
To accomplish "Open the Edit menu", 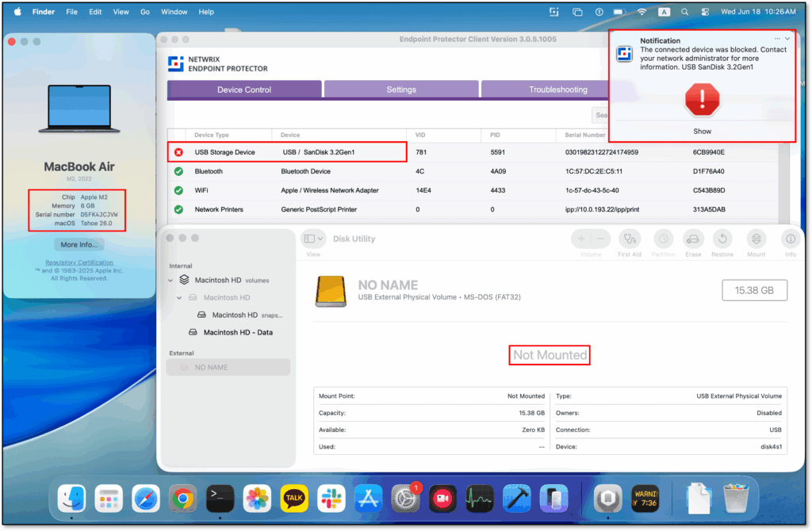I will pyautogui.click(x=95, y=11).
